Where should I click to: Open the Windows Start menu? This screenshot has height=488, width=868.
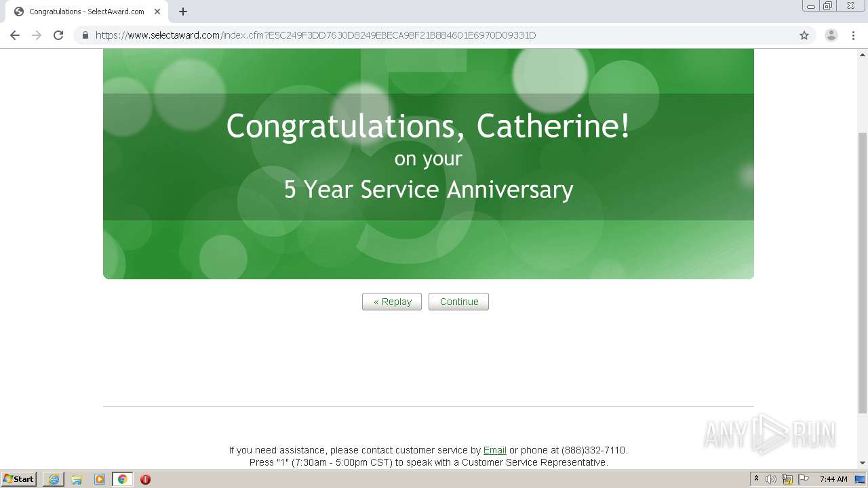(19, 479)
